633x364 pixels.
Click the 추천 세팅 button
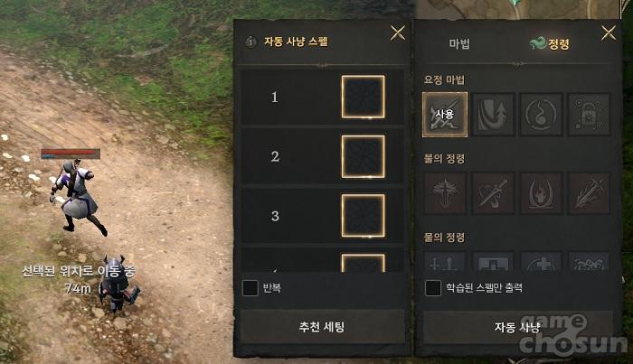point(322,326)
